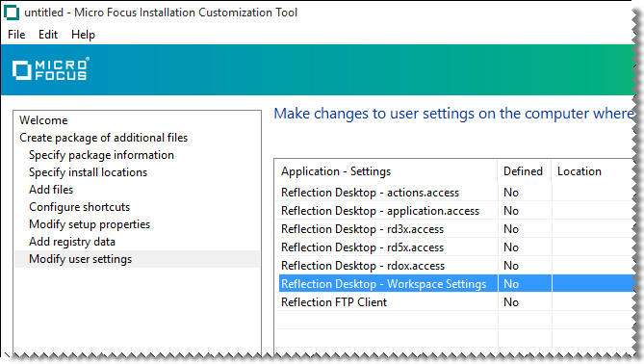Click the Micro Focus logo in the banner
The width and height of the screenshot is (644, 364).
50,69
